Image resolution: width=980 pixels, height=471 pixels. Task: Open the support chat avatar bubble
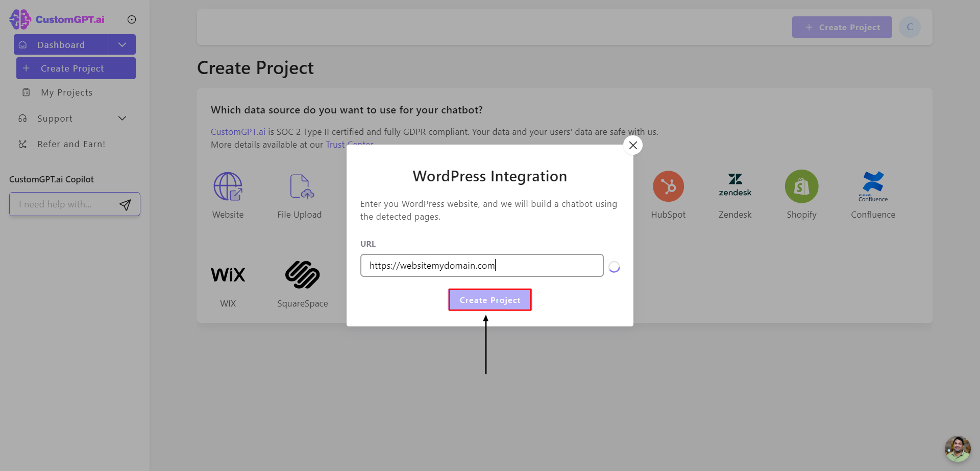click(x=958, y=449)
